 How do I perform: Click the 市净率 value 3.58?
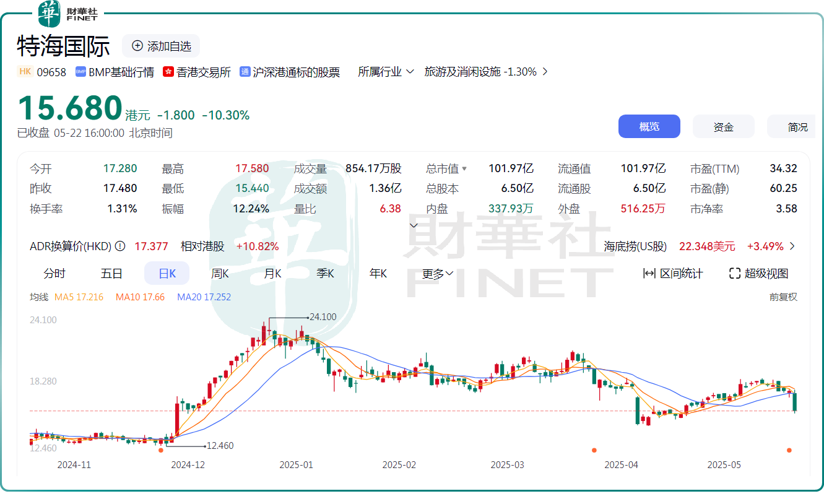click(x=787, y=209)
